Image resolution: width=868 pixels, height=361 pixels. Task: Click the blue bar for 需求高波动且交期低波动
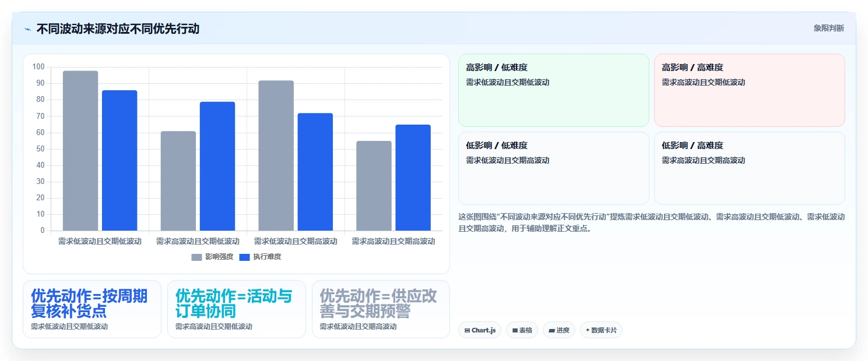click(217, 167)
